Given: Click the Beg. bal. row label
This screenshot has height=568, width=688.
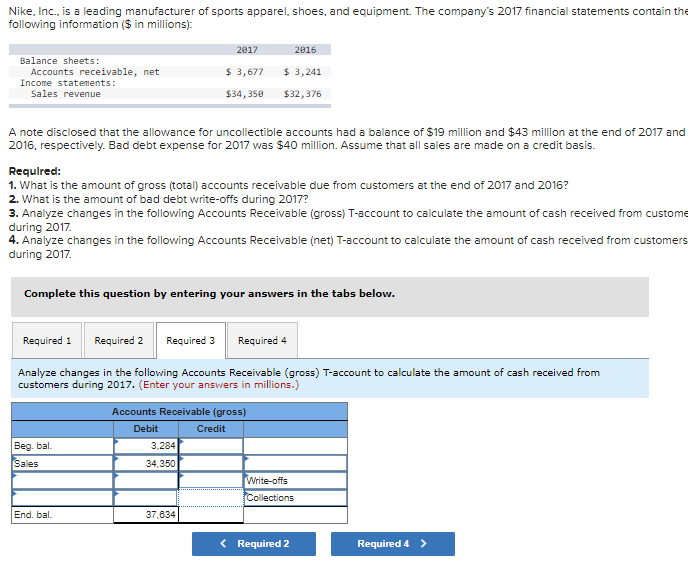Looking at the screenshot, I should pos(33,446).
